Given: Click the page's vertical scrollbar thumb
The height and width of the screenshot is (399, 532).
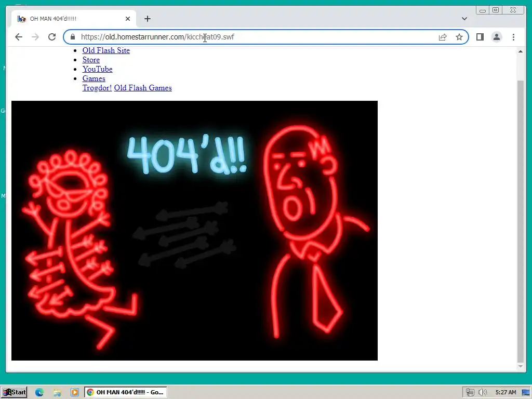Looking at the screenshot, I should (520, 221).
